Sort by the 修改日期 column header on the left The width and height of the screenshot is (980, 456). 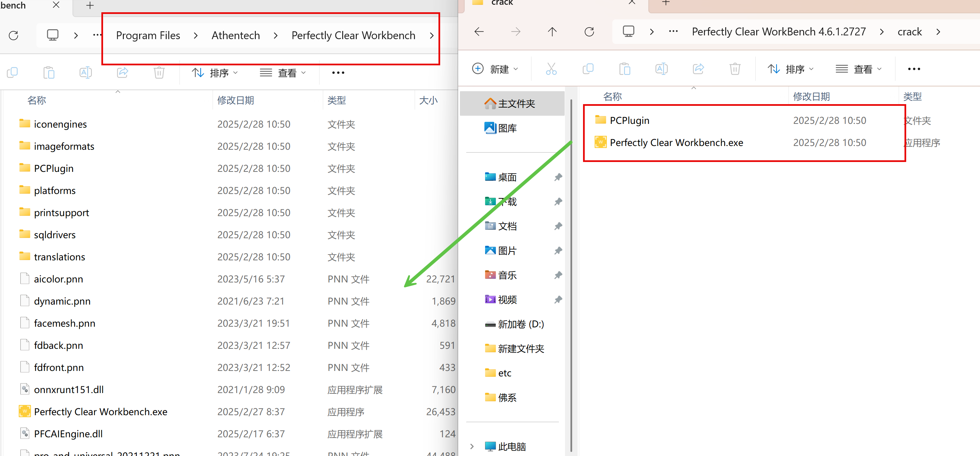pos(235,100)
